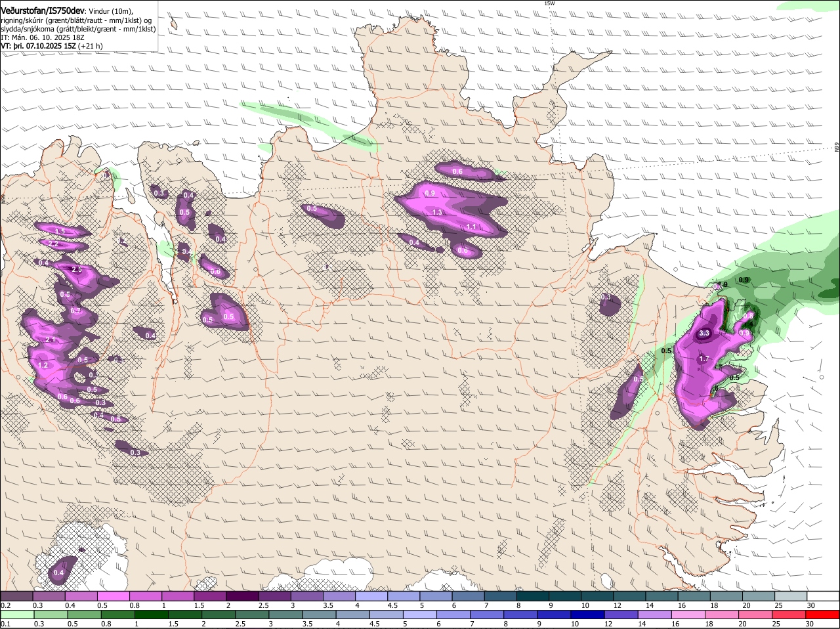
Task: Click the bright pink swatch between 0.5 and 0.8
Action: (114, 596)
